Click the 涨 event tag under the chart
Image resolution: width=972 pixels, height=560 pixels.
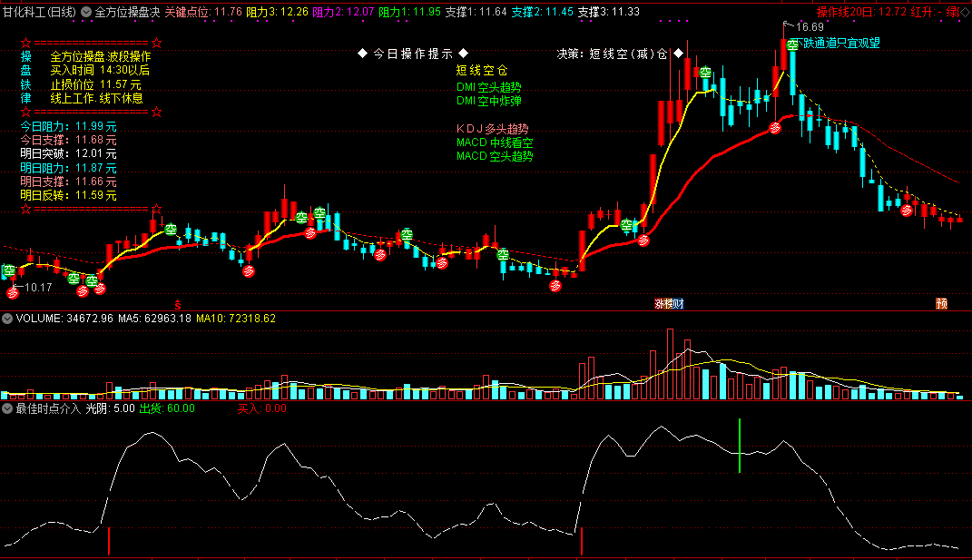tap(660, 304)
